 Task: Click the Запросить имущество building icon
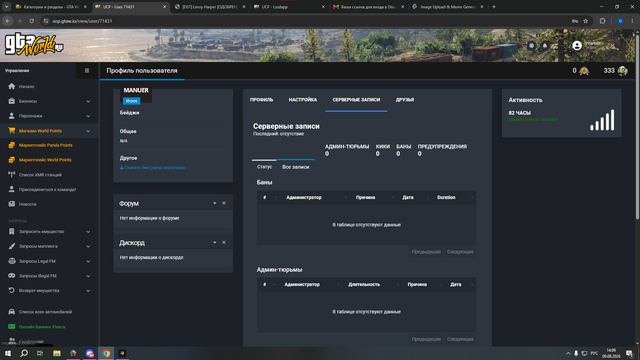(x=11, y=231)
